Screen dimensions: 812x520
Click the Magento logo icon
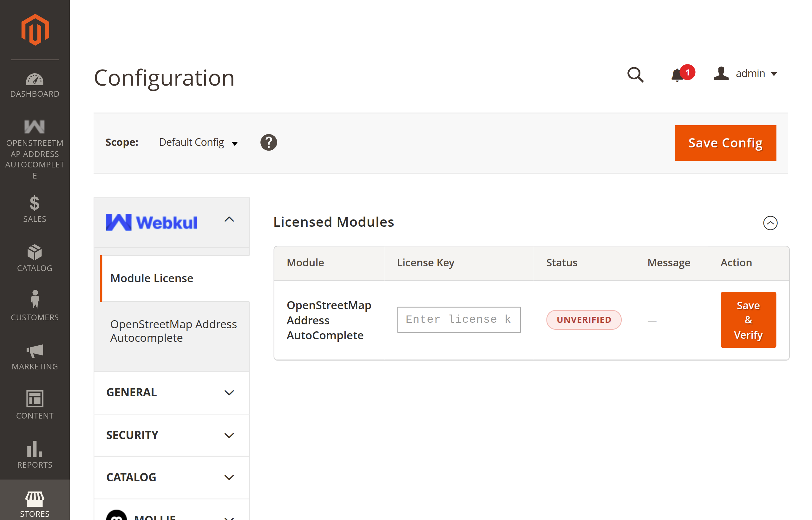click(x=35, y=30)
